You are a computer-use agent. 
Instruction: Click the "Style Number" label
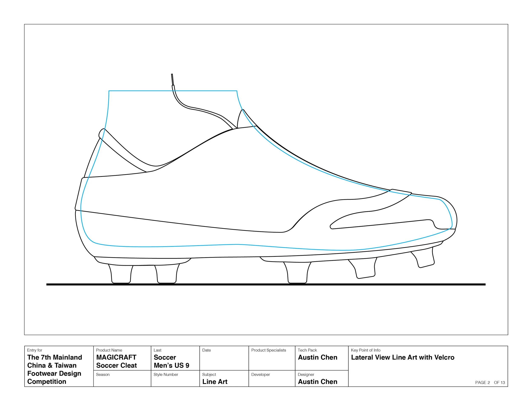(166, 374)
